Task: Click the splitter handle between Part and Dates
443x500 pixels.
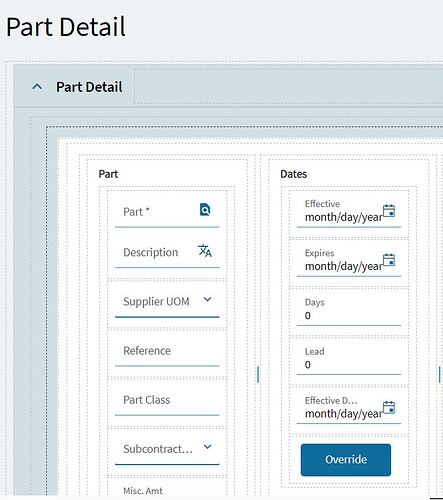Action: tap(258, 374)
